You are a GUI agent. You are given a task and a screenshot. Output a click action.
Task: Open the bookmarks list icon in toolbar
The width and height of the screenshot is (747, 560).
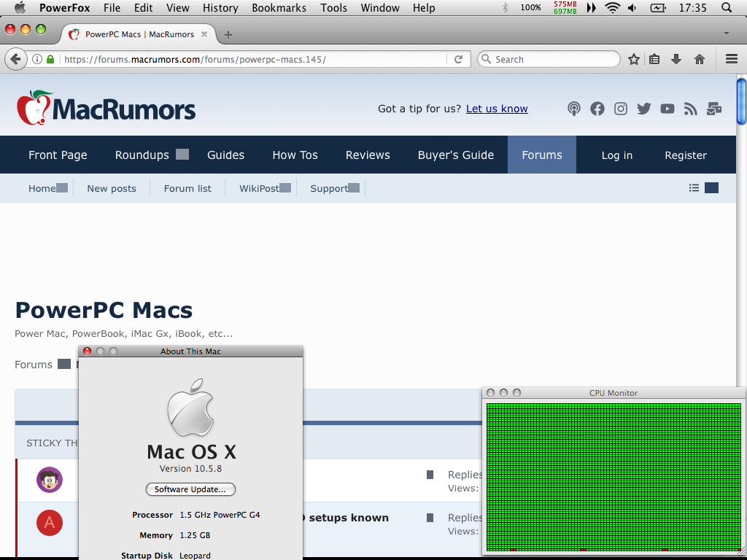click(654, 60)
